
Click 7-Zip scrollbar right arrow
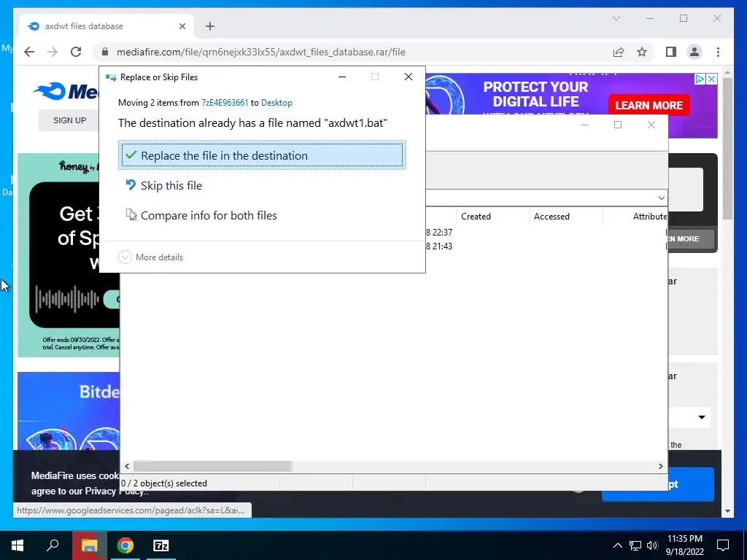(660, 466)
